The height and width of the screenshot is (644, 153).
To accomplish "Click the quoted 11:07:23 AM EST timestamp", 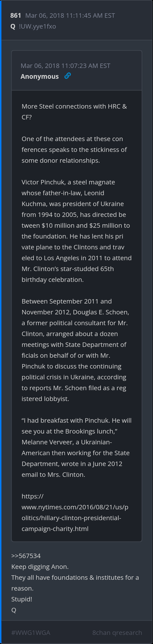I will 65,66.
